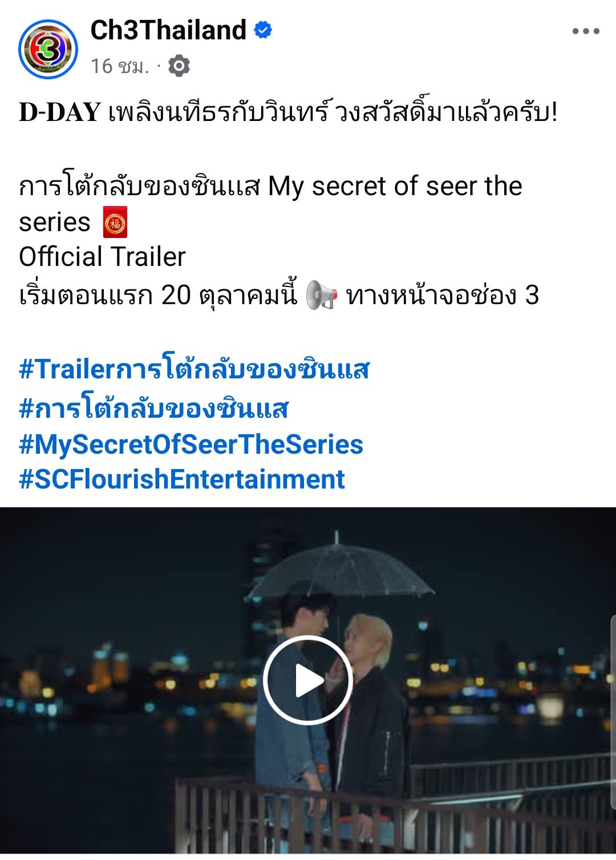Viewport: 616px width, 860px height.
Task: Open the Ch3Thailand page name link
Action: (x=168, y=30)
